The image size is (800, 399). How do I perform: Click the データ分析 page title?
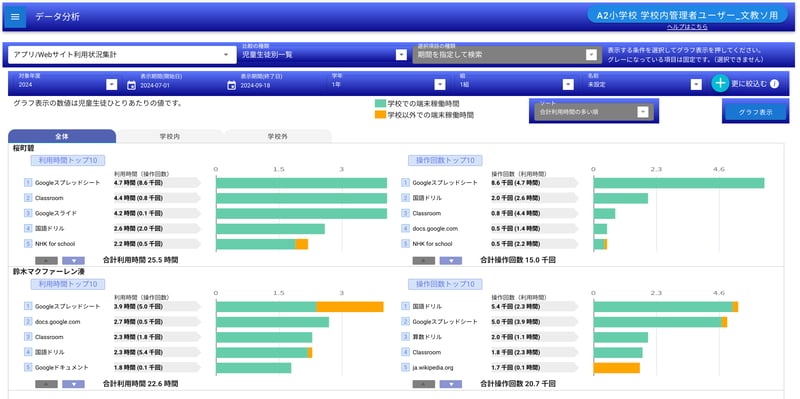click(x=57, y=16)
